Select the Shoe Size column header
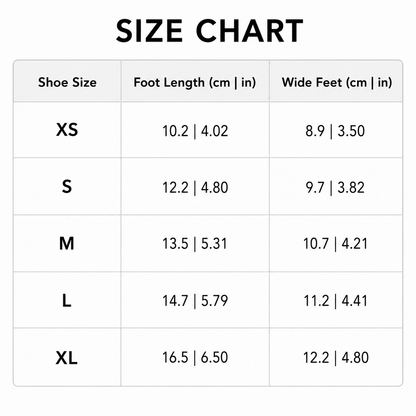 (67, 82)
